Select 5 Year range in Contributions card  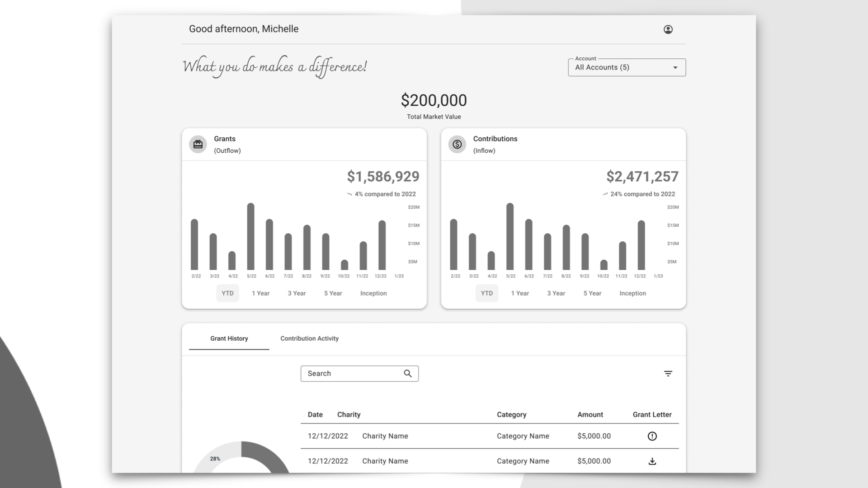(x=592, y=293)
